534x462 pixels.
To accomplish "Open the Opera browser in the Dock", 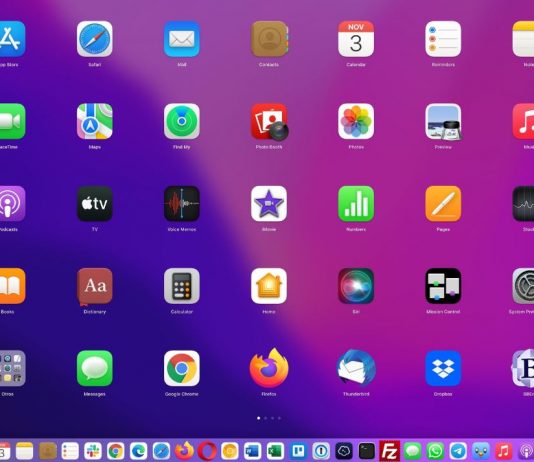I will [207, 451].
